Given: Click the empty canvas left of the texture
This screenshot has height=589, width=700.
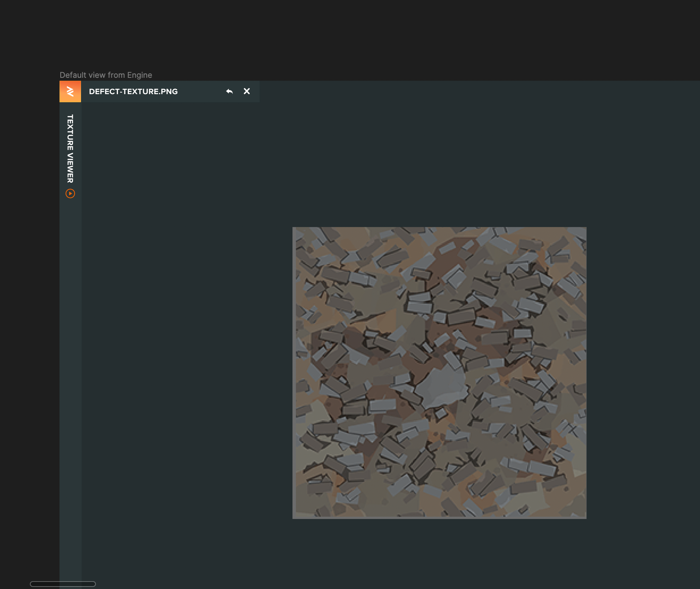Looking at the screenshot, I should coord(187,373).
